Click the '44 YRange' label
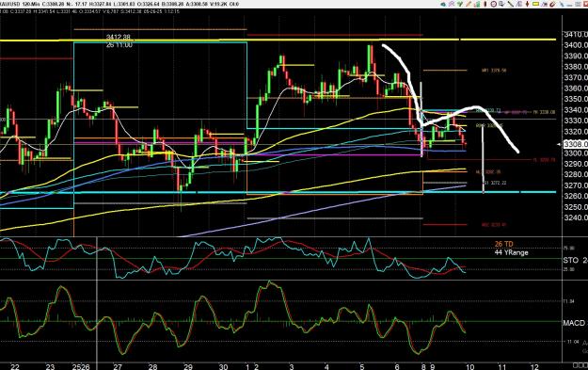588x370 pixels. (511, 252)
